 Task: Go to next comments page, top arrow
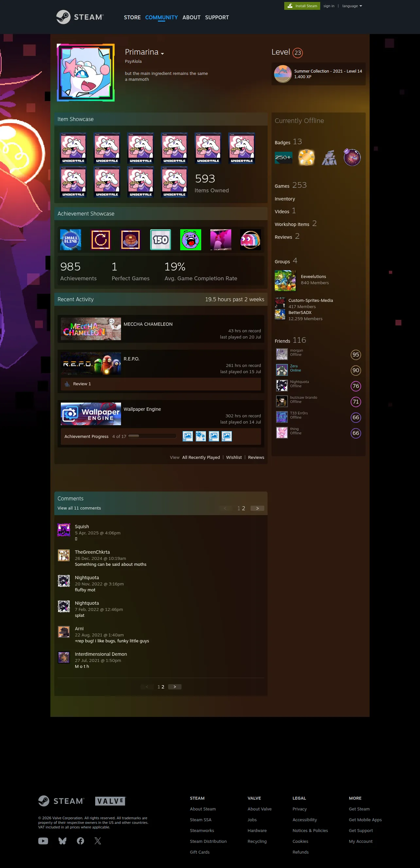pos(257,508)
